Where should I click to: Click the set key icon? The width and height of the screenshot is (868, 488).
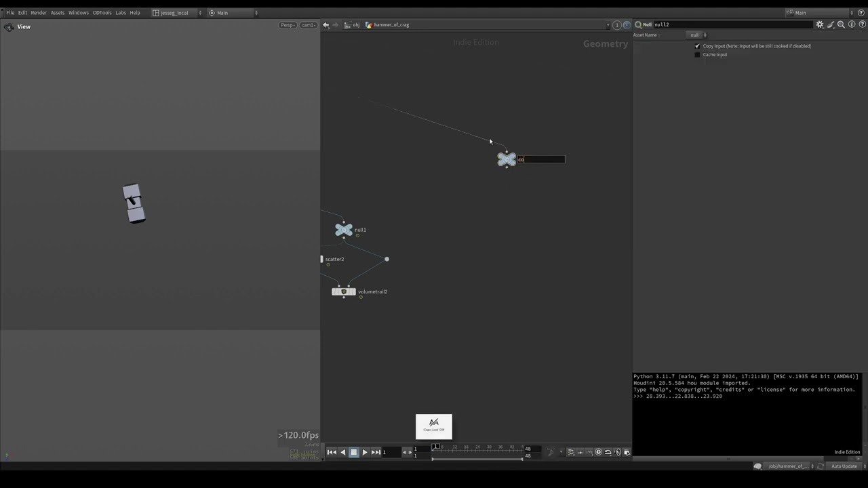click(x=551, y=452)
